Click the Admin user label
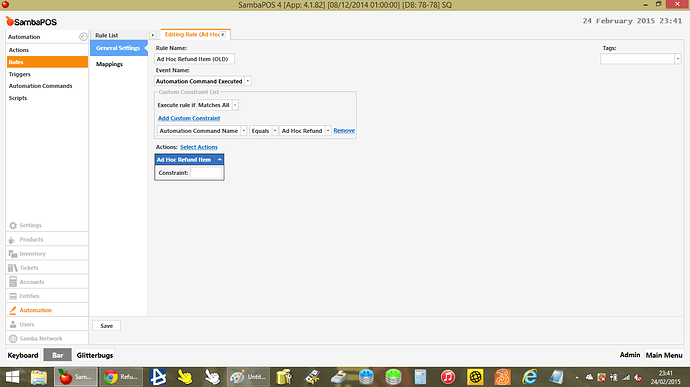 coord(630,355)
